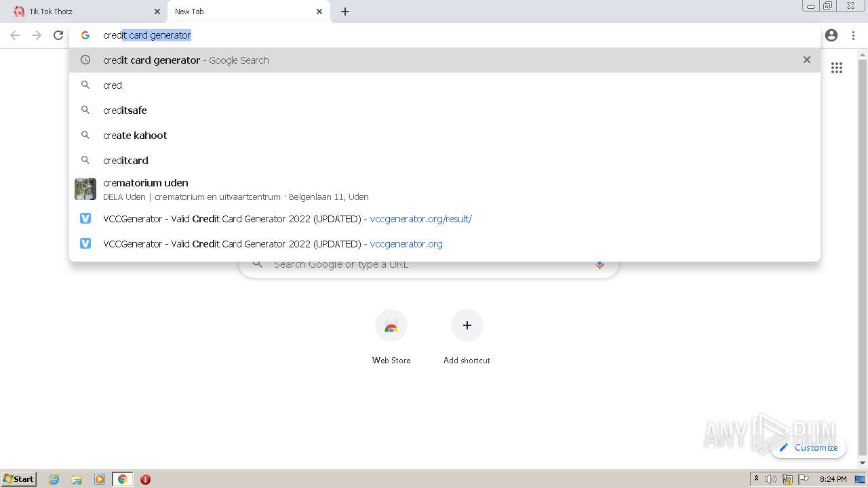Image resolution: width=868 pixels, height=488 pixels.
Task: Open the vccgenerator.org homepage suggestion
Action: tap(445, 243)
